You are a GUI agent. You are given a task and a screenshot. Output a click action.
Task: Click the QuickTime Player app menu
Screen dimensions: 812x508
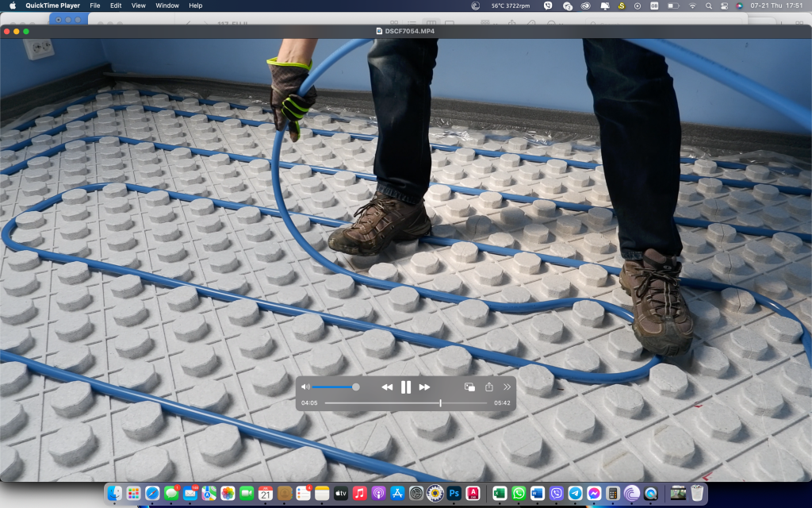pyautogui.click(x=52, y=6)
